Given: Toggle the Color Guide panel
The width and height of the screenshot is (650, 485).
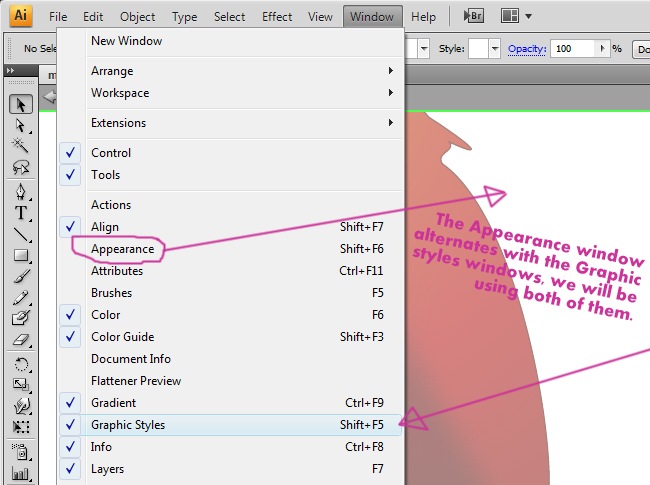Looking at the screenshot, I should pyautogui.click(x=230, y=337).
